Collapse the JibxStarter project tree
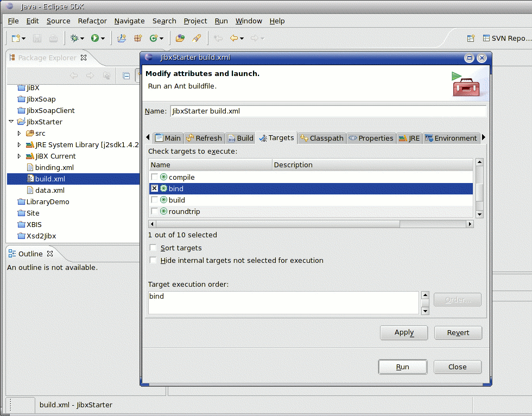The image size is (532, 416). (x=11, y=122)
